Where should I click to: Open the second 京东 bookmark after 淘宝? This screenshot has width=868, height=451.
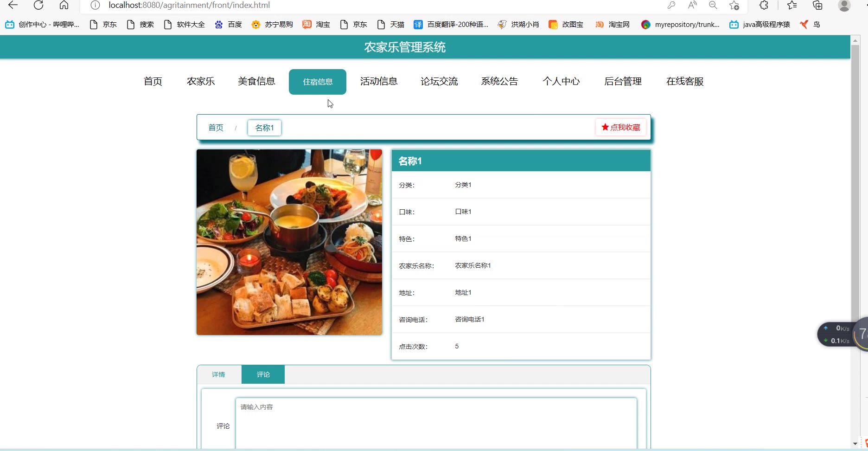[354, 25]
